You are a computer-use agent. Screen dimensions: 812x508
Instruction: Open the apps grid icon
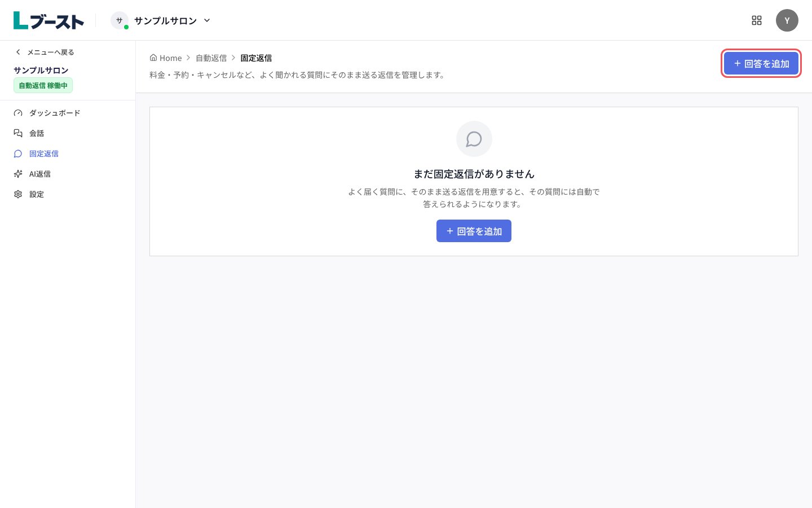tap(757, 20)
